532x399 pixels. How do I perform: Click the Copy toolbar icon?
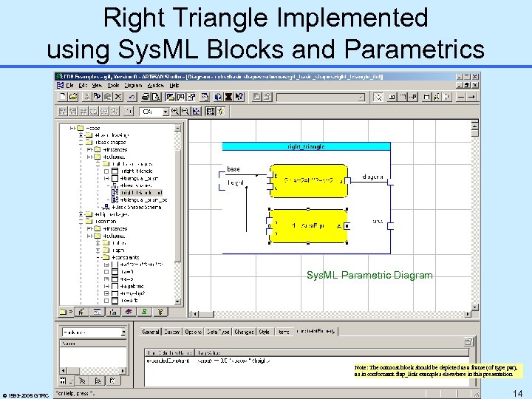point(98,97)
